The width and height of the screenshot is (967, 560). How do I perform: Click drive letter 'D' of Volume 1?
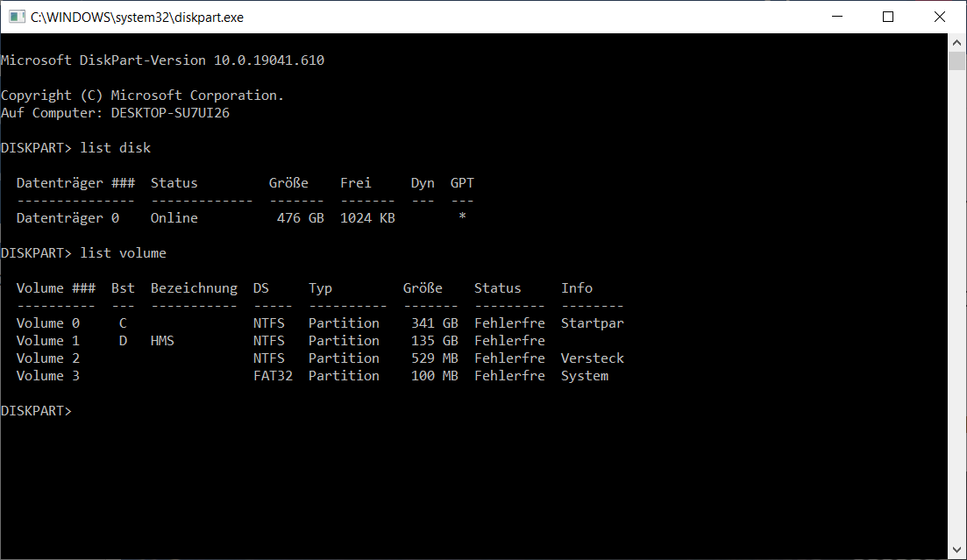pos(123,341)
